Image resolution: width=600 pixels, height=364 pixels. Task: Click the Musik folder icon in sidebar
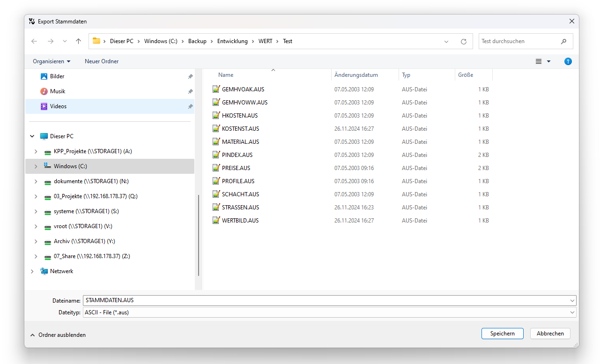pyautogui.click(x=44, y=91)
